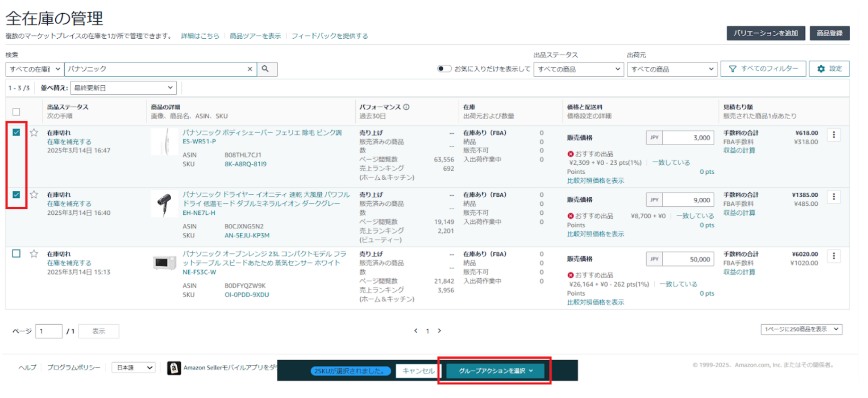This screenshot has height=398, width=868.
Task: Click the red おすすめ出品 warning icon for 9,000 price
Action: point(570,216)
